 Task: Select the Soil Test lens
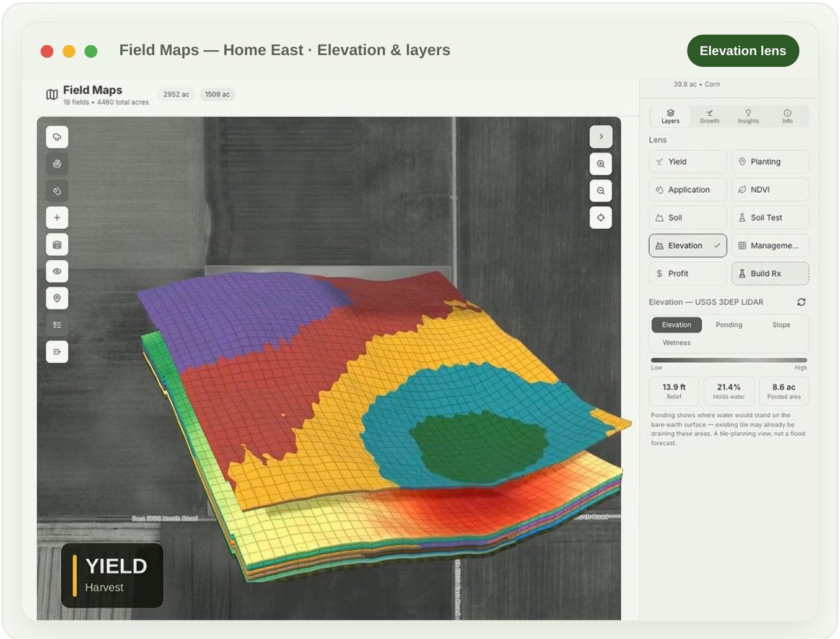(770, 217)
